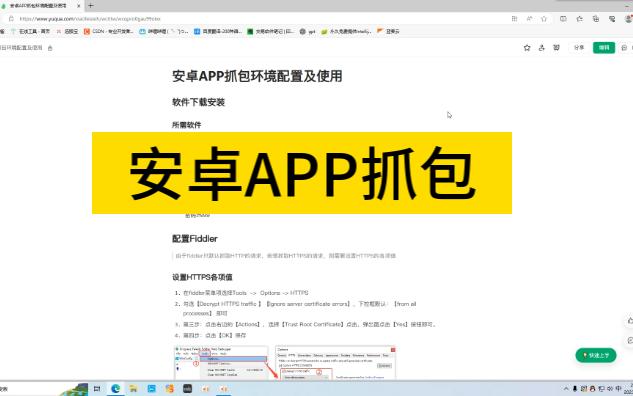Open Task View on taskbar
The width and height of the screenshot is (633, 396).
pyautogui.click(x=97, y=389)
